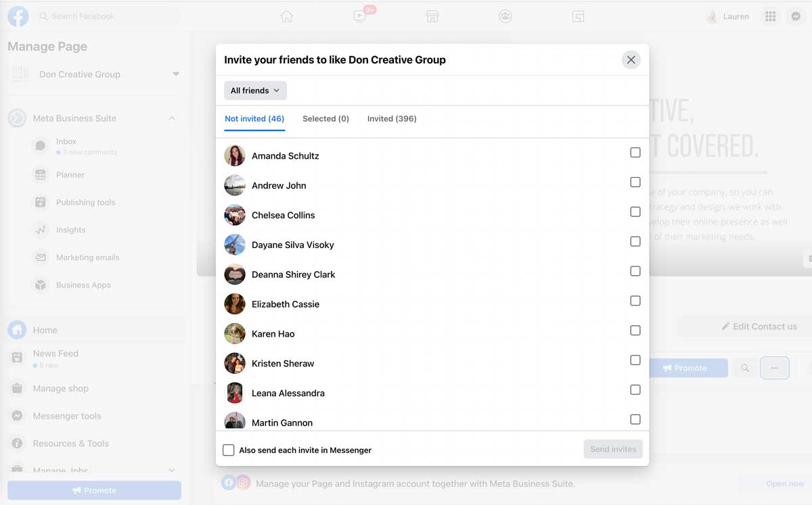Viewport: 812px width, 505px height.
Task: Click the search magnifier button beside Promote
Action: [x=745, y=368]
